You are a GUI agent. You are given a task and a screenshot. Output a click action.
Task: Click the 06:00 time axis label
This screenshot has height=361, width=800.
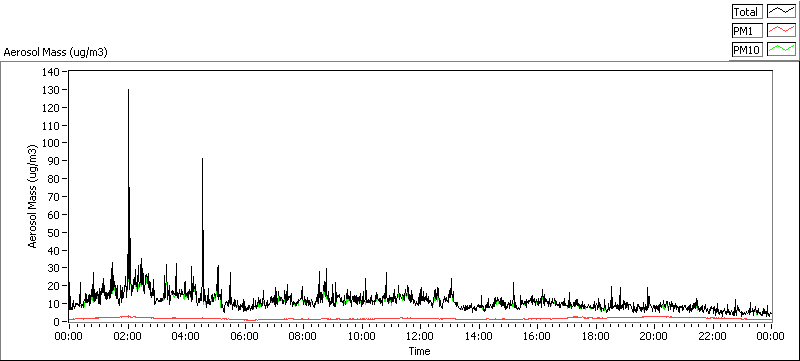click(x=245, y=337)
